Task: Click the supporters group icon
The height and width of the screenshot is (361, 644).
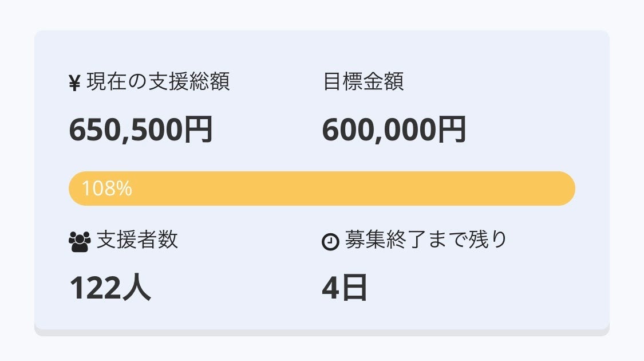Action: [x=79, y=242]
